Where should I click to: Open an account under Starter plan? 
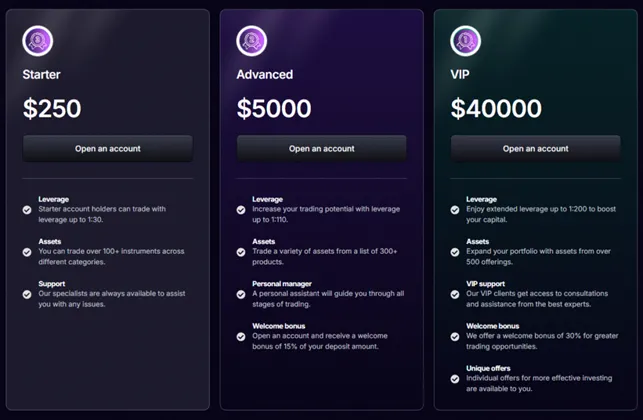(x=108, y=149)
